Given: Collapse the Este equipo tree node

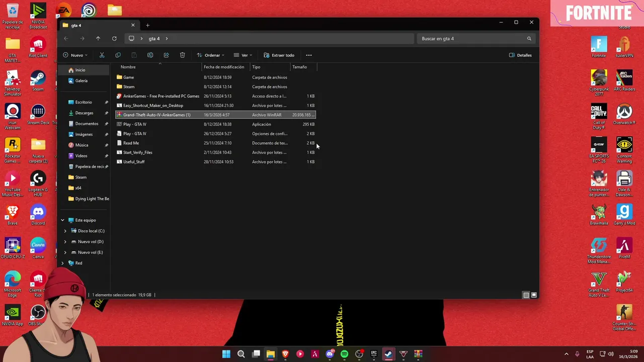Looking at the screenshot, I should 63,220.
